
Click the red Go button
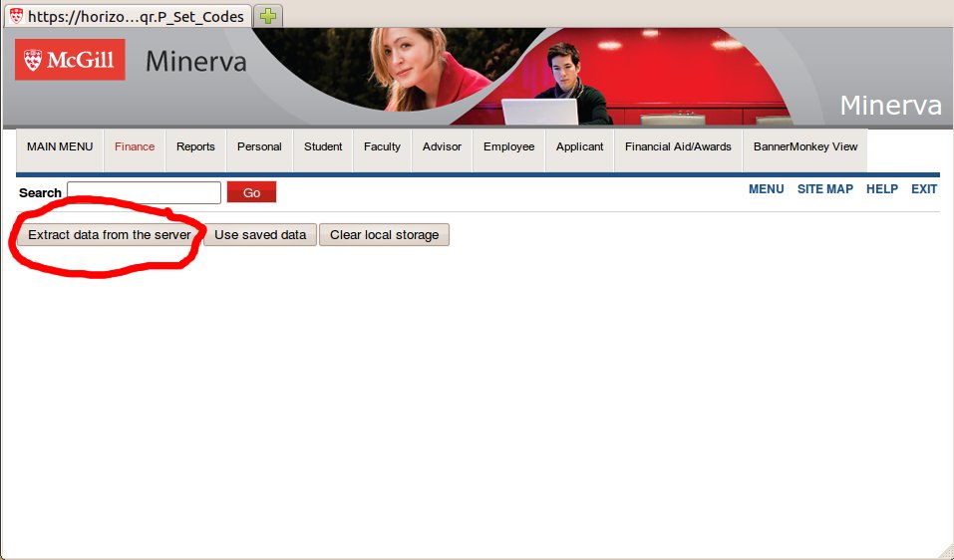(251, 192)
